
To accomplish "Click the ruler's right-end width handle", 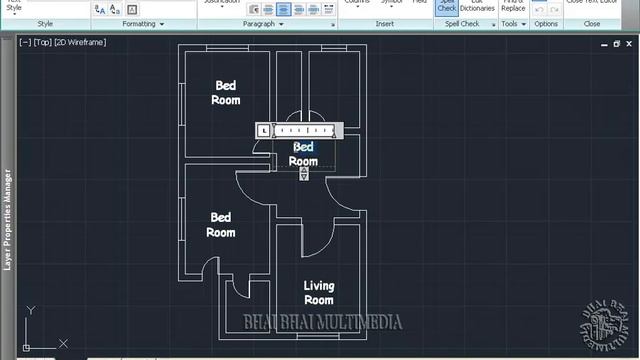I will 340,131.
